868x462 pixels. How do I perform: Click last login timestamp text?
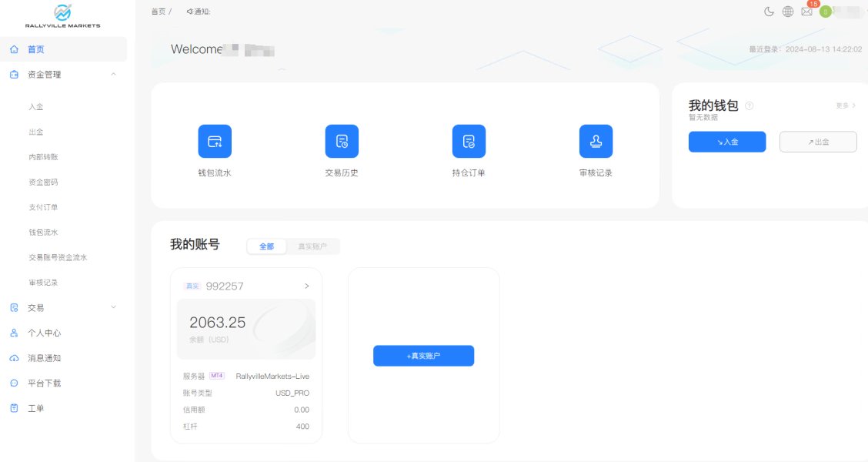click(x=806, y=49)
